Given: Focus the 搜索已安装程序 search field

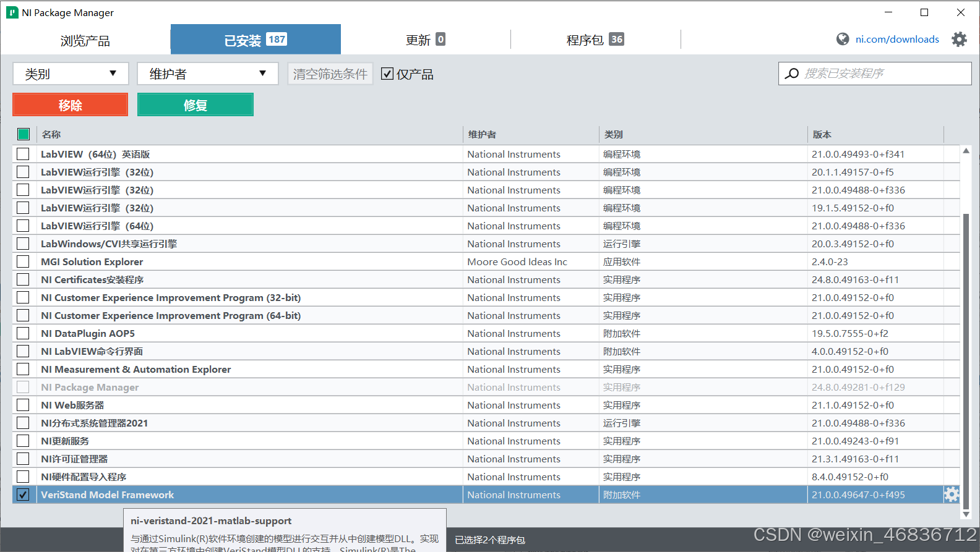Looking at the screenshot, I should tap(875, 74).
